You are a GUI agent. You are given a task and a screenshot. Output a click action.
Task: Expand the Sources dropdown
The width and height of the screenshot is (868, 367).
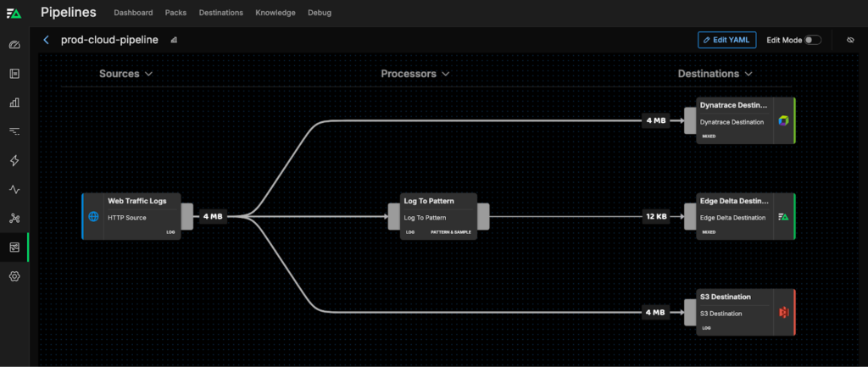pyautogui.click(x=125, y=74)
